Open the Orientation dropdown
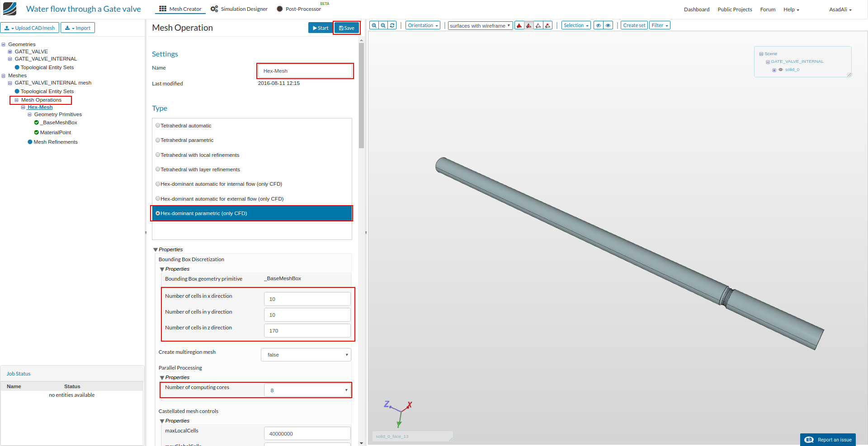 [x=423, y=25]
